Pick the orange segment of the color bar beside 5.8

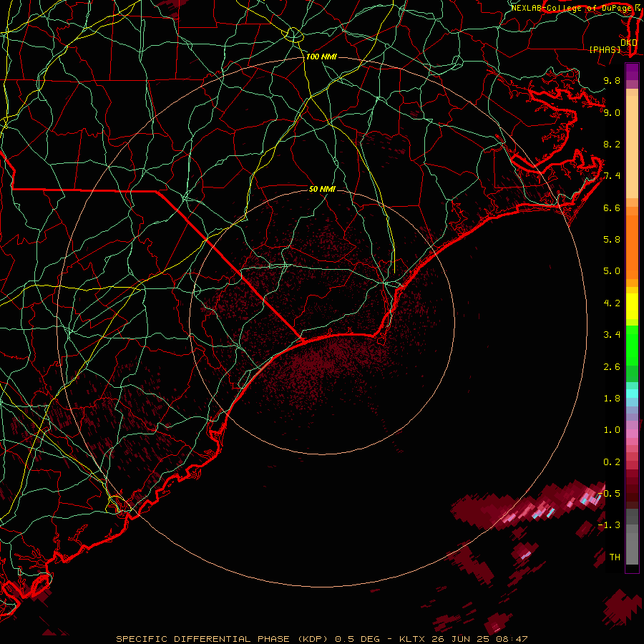632,246
